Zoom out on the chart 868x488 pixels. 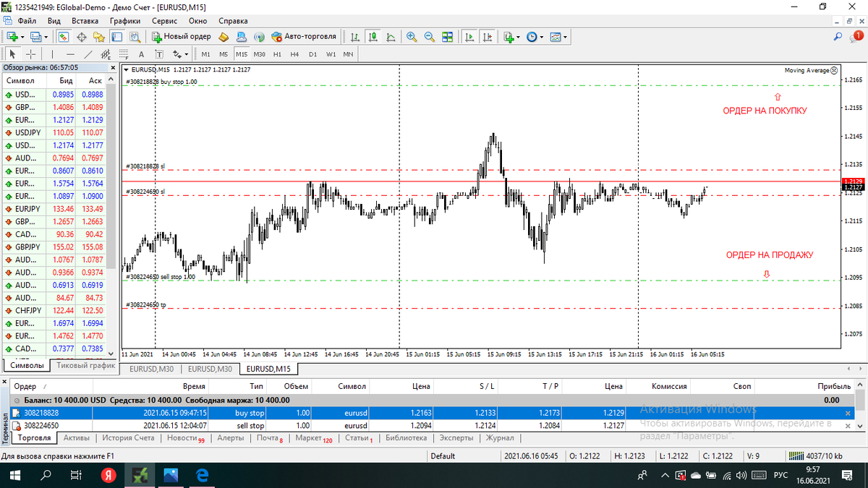tap(429, 36)
